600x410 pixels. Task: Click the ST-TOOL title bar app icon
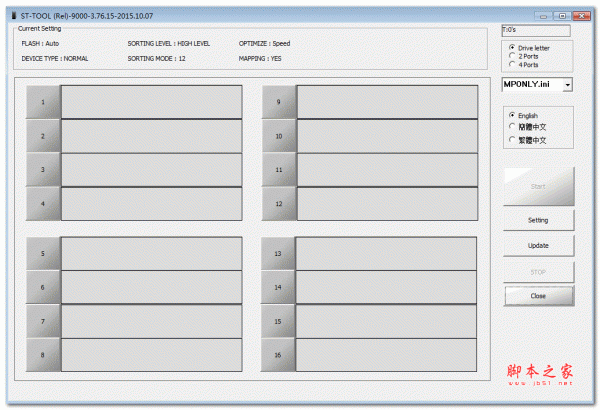pyautogui.click(x=14, y=16)
